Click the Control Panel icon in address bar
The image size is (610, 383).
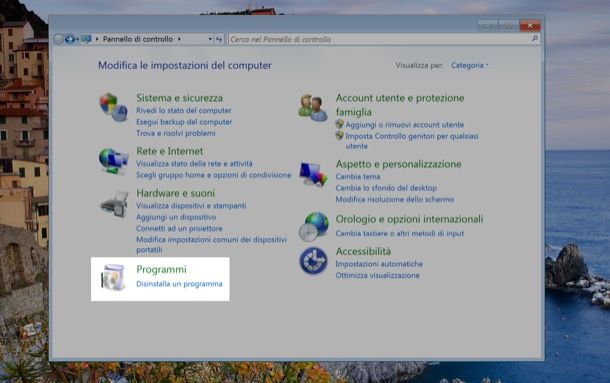coord(86,39)
